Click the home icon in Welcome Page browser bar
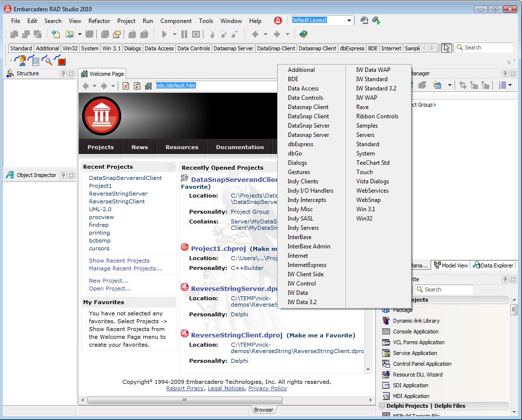Image resolution: width=522 pixels, height=420 pixels. click(x=148, y=86)
